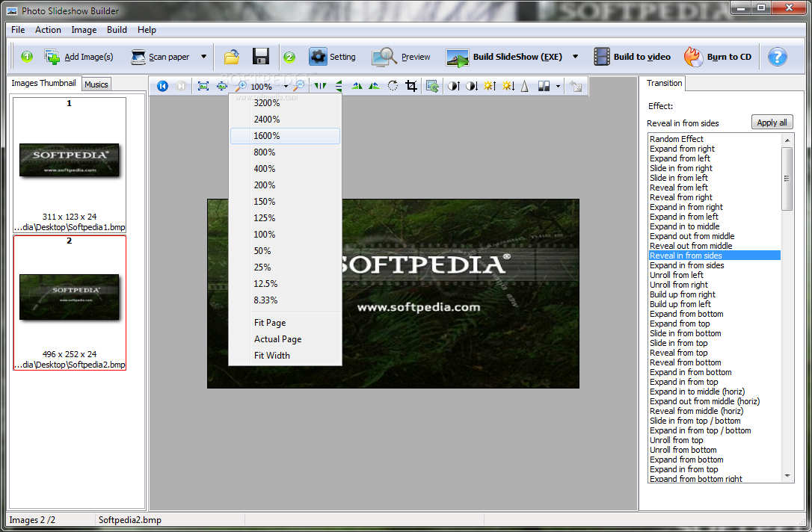Click the zoom in magnifier icon
Screen dimensions: 812x532
click(241, 86)
